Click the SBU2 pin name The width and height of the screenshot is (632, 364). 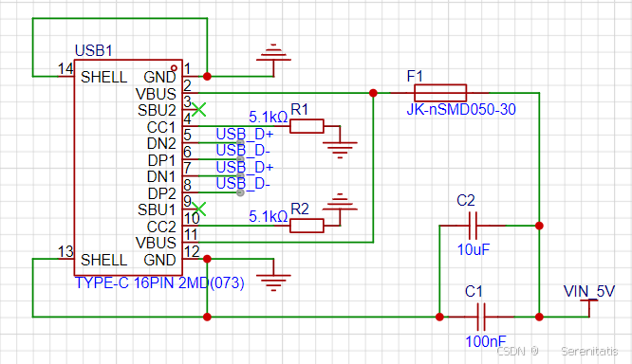[x=157, y=110]
